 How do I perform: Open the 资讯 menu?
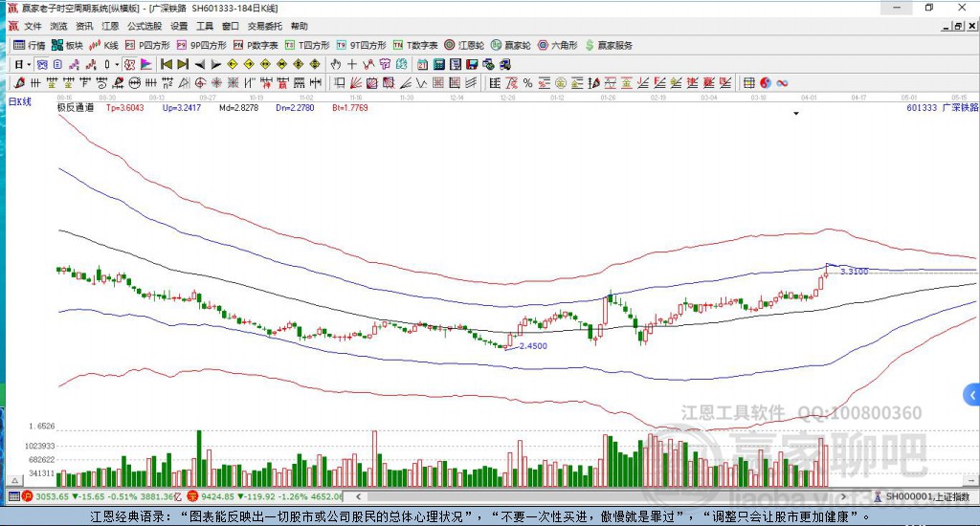(x=84, y=26)
